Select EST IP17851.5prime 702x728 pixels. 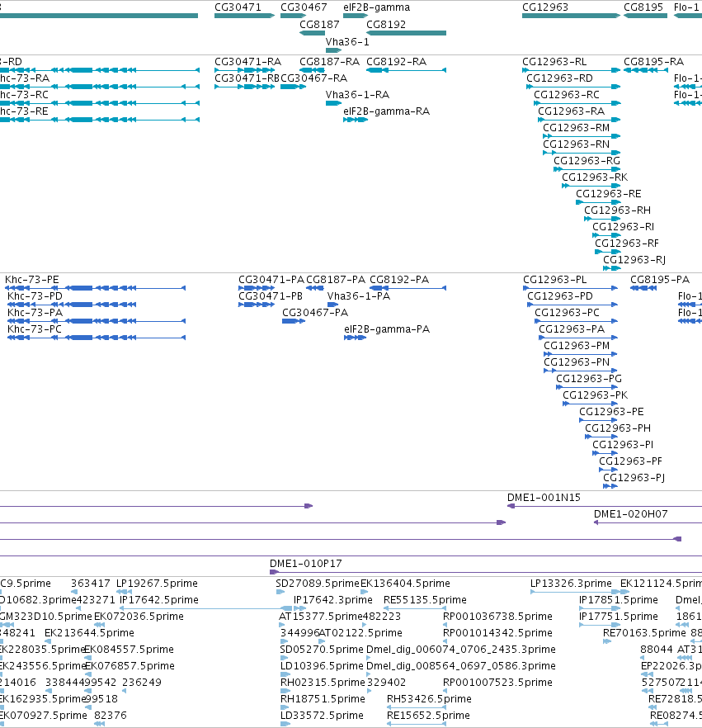[600, 608]
